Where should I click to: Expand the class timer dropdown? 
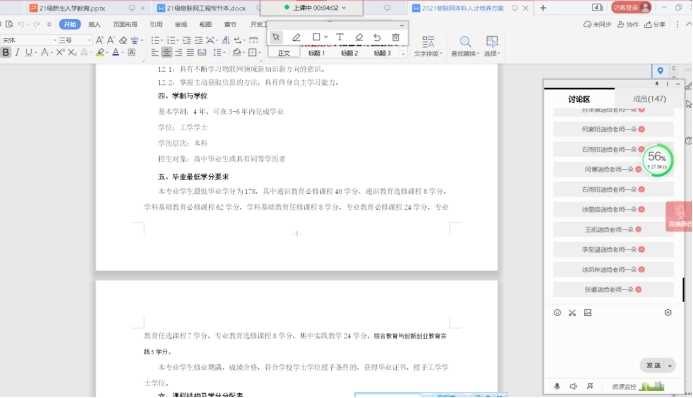(344, 8)
